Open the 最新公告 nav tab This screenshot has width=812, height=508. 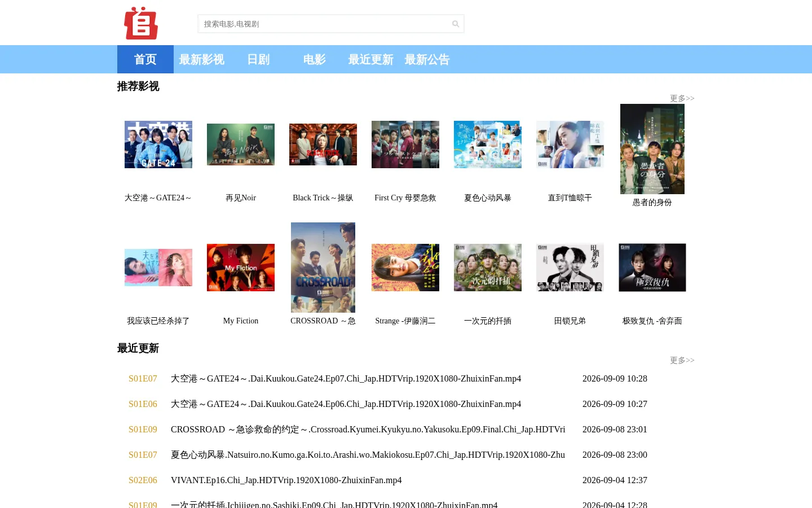427,59
